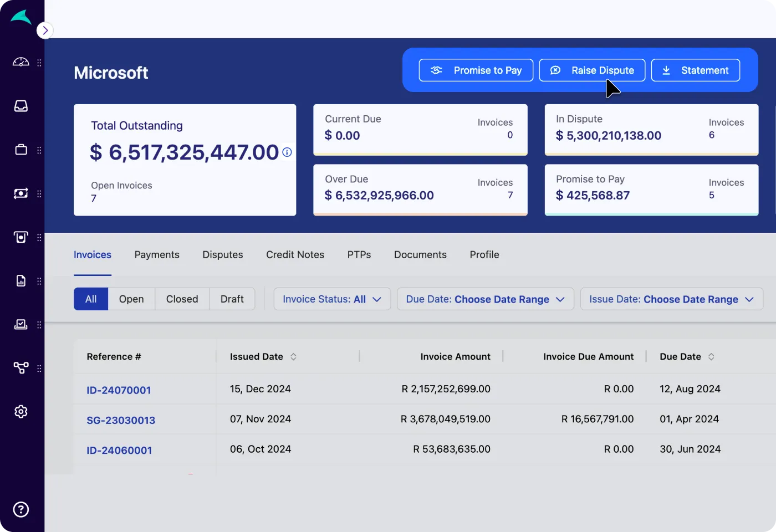This screenshot has height=532, width=776.
Task: Switch to the Disputes tab
Action: tap(223, 255)
